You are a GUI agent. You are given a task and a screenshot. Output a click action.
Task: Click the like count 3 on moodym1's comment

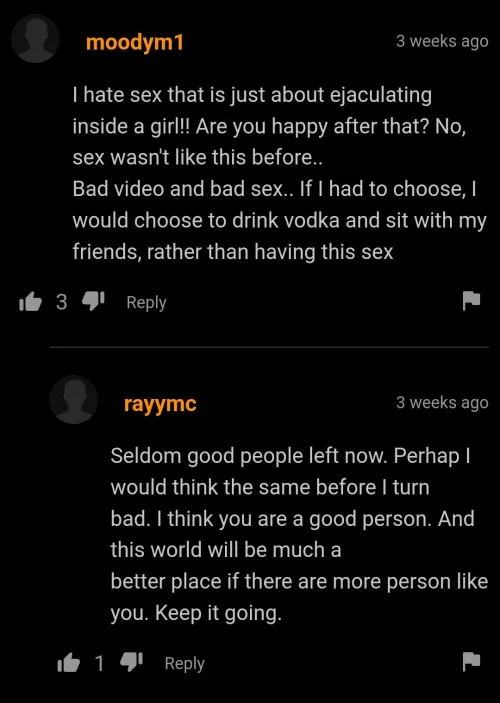(61, 302)
